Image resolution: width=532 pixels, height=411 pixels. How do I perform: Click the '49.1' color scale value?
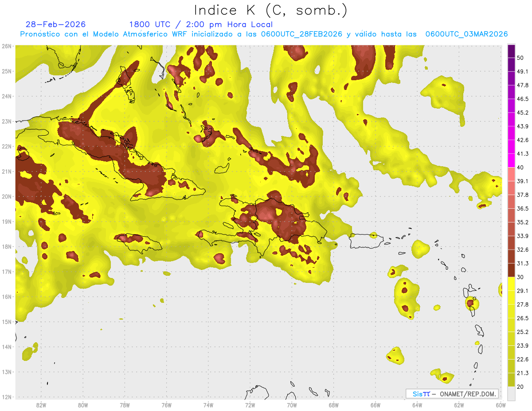(522, 71)
